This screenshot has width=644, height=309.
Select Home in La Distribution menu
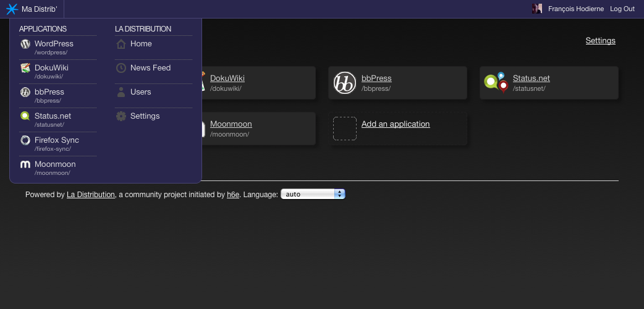pyautogui.click(x=141, y=44)
